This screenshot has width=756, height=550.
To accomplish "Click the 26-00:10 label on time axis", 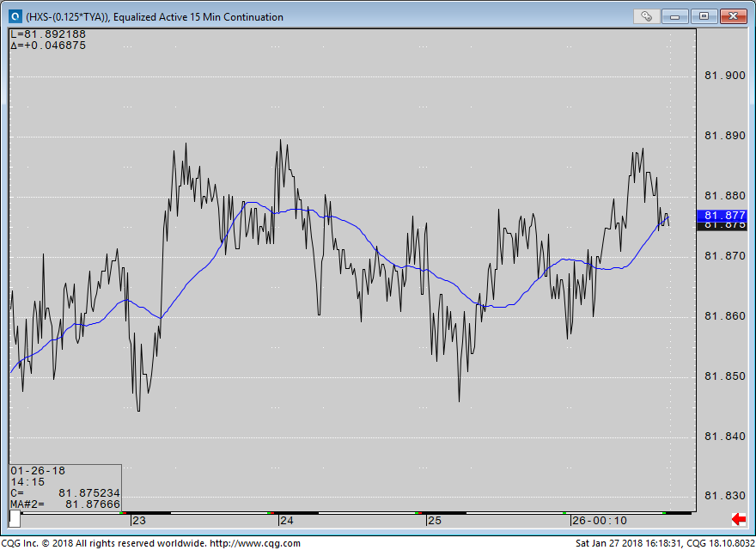I will pyautogui.click(x=600, y=521).
